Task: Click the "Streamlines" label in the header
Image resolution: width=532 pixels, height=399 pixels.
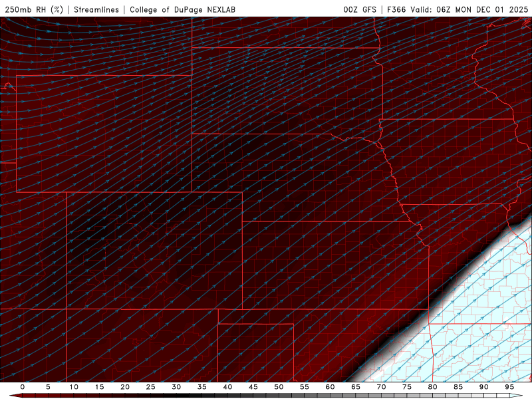Action: (x=96, y=9)
